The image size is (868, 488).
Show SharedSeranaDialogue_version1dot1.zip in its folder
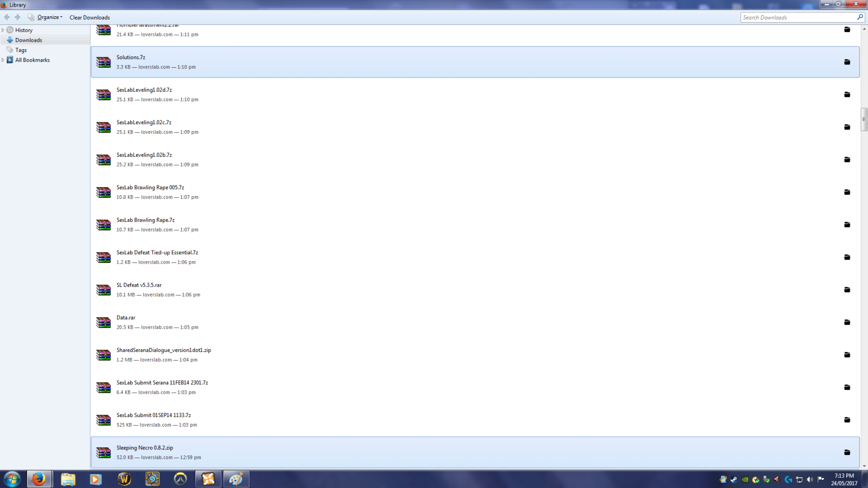click(x=847, y=355)
